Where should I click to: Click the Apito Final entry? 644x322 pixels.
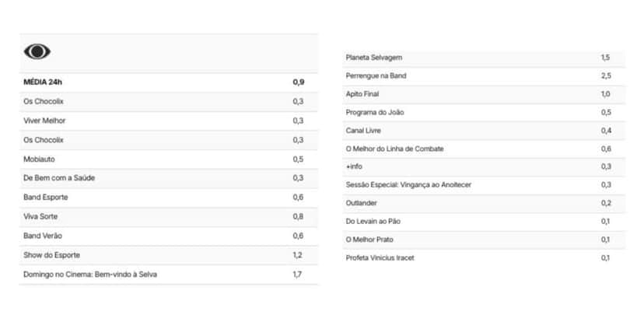tap(485, 94)
